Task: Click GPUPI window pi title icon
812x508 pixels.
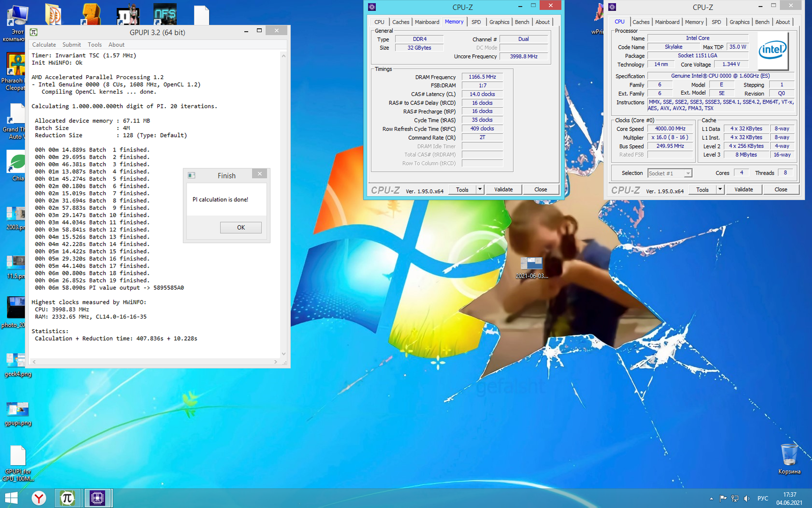Action: pos(33,32)
